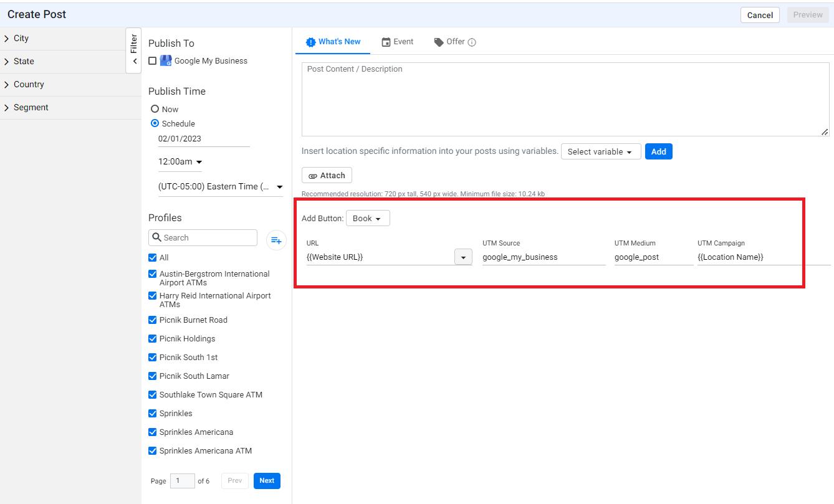This screenshot has height=504, width=834.
Task: Uncheck the Picnik Burnet Road profile
Action: [153, 320]
